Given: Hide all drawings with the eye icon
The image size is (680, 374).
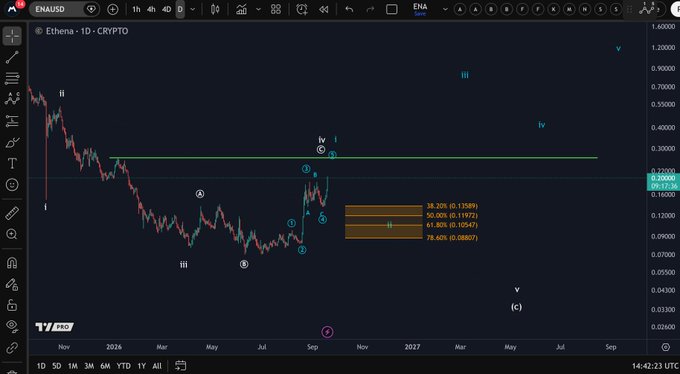Looking at the screenshot, I should tap(12, 326).
